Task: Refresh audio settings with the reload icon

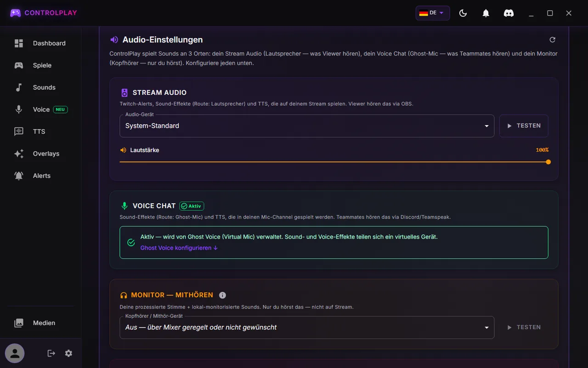Action: tap(553, 40)
